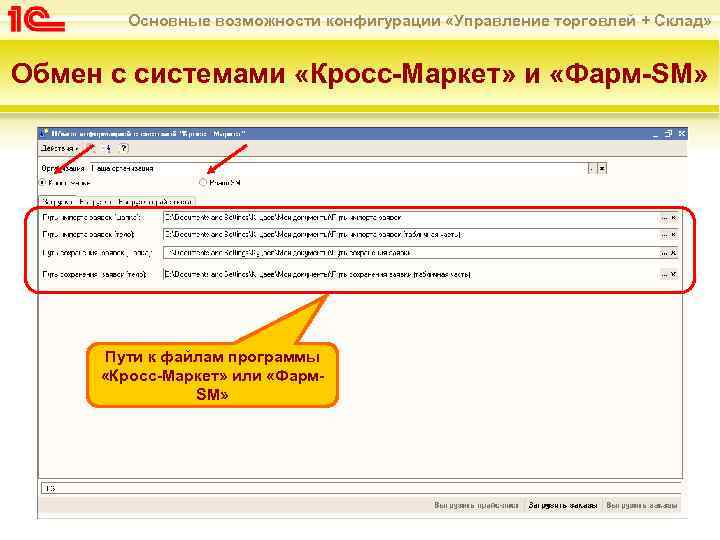
Task: Browse for the Путь импорта заявок (тело) path
Action: click(664, 235)
